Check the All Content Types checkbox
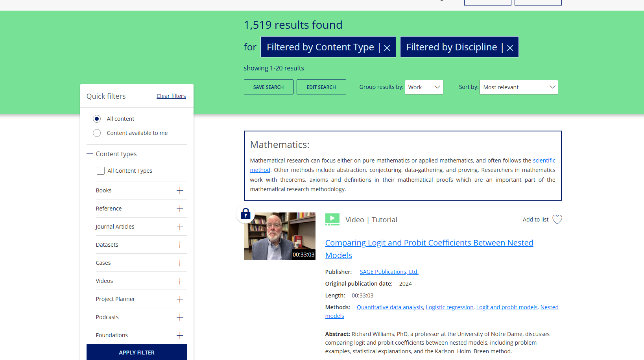 pyautogui.click(x=101, y=171)
